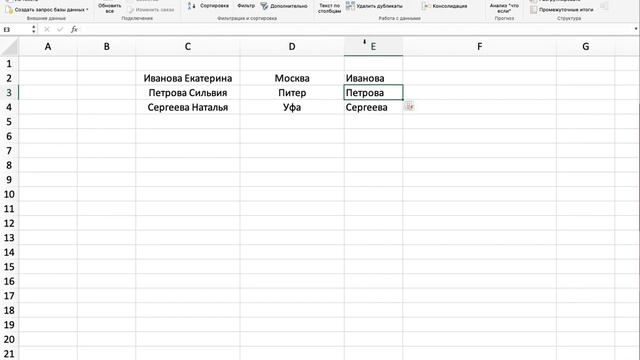Cancel the formula entry X icon

coord(47,29)
